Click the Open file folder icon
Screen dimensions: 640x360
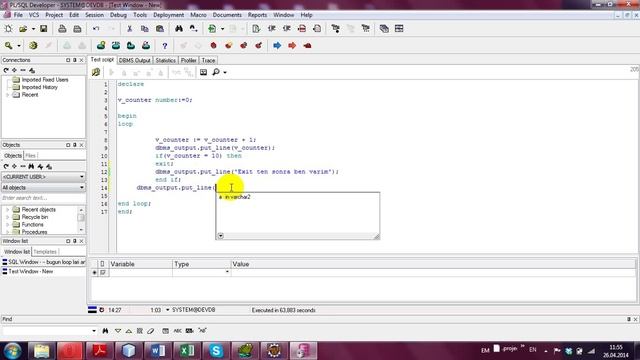(23, 29)
